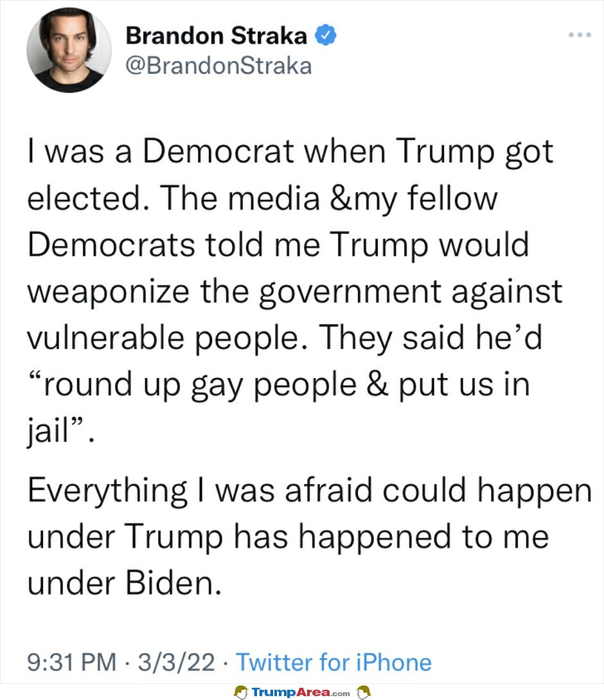Click the 3/3/22 date
Viewport: 604px width, 700px height.
click(x=176, y=662)
